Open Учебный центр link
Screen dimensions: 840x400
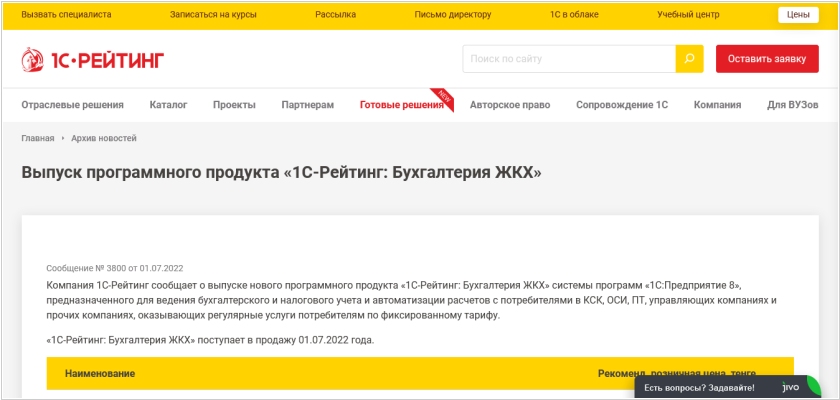pyautogui.click(x=688, y=15)
